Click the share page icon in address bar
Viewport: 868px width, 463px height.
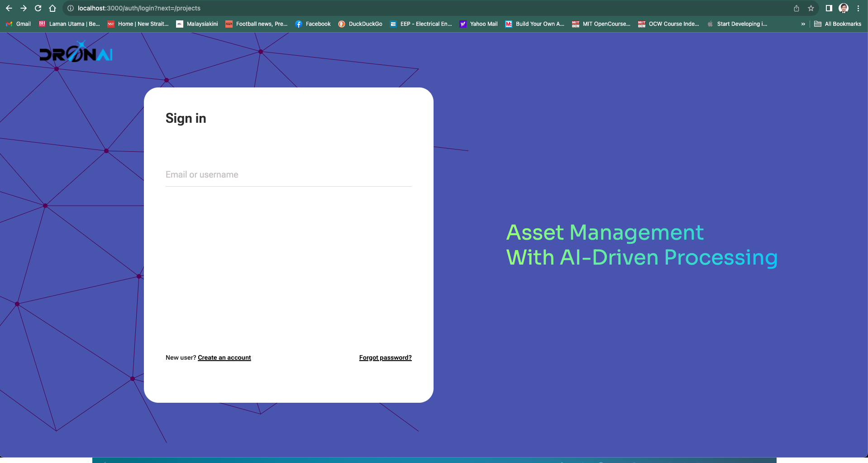pos(796,8)
